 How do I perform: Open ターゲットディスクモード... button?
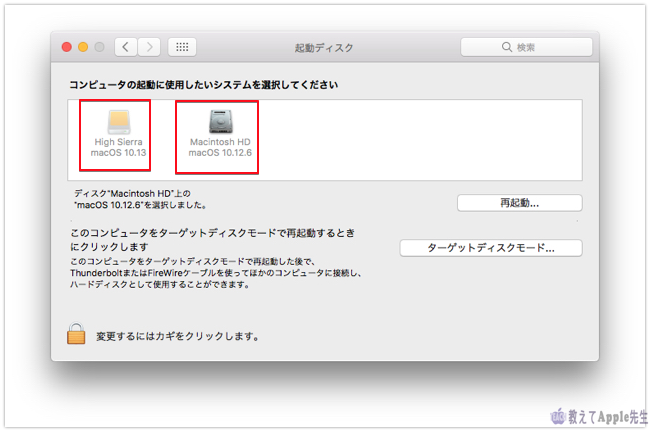491,248
